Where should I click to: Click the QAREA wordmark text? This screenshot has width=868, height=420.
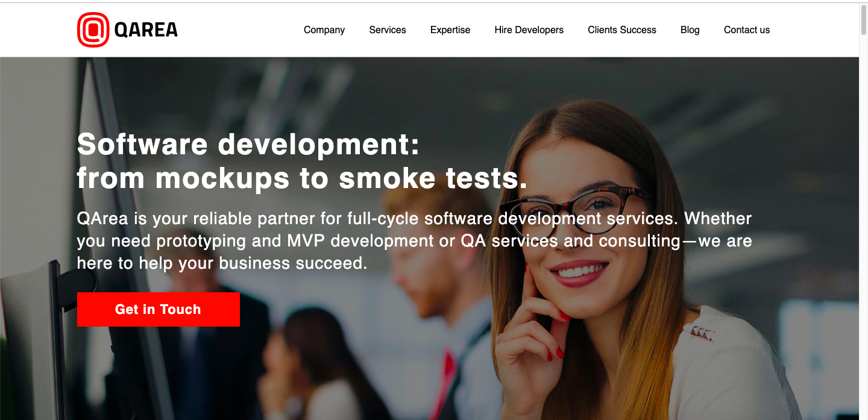146,30
